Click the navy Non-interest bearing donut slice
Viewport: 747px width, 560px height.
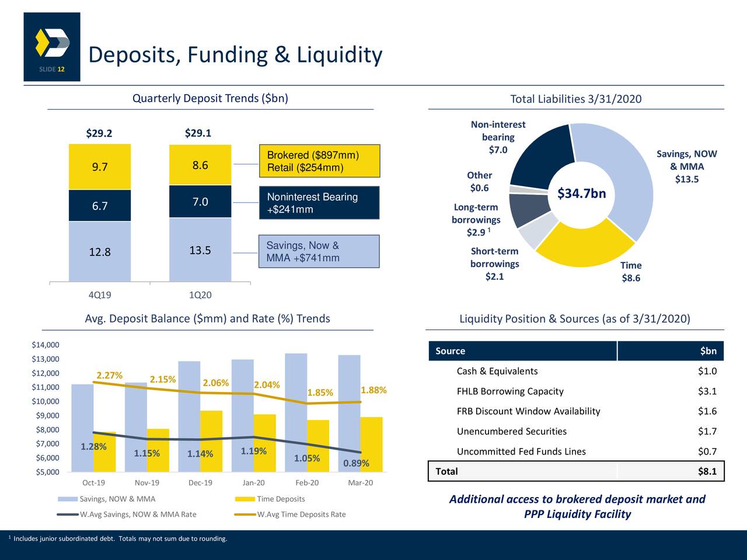pos(543,156)
